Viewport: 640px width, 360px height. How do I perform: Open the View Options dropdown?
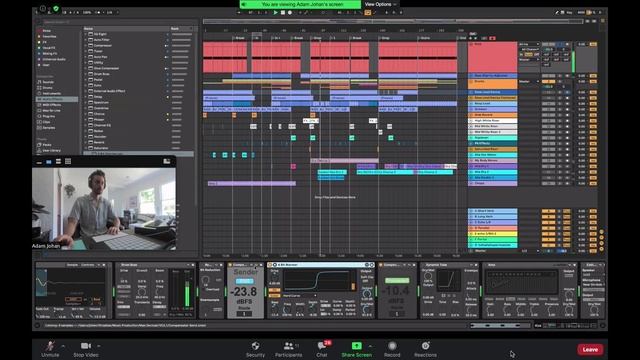point(380,4)
